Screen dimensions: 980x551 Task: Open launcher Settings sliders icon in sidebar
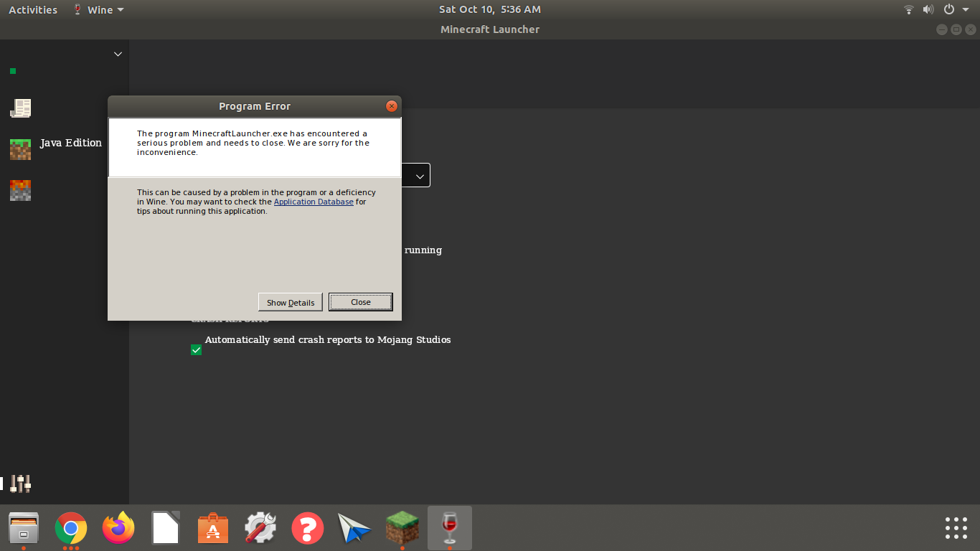coord(20,484)
